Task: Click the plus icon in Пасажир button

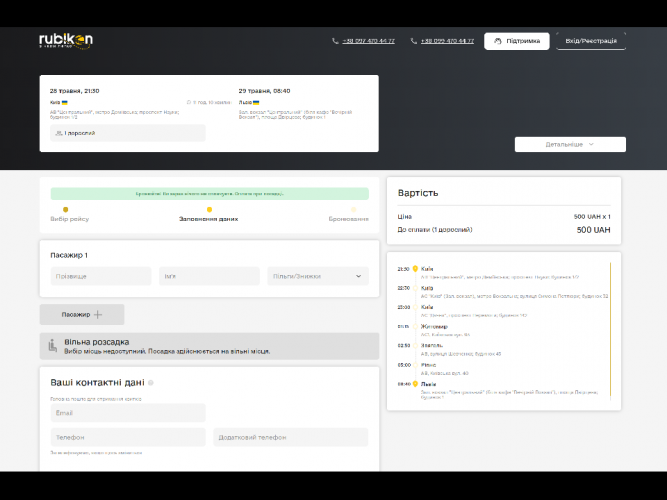Action: click(98, 314)
